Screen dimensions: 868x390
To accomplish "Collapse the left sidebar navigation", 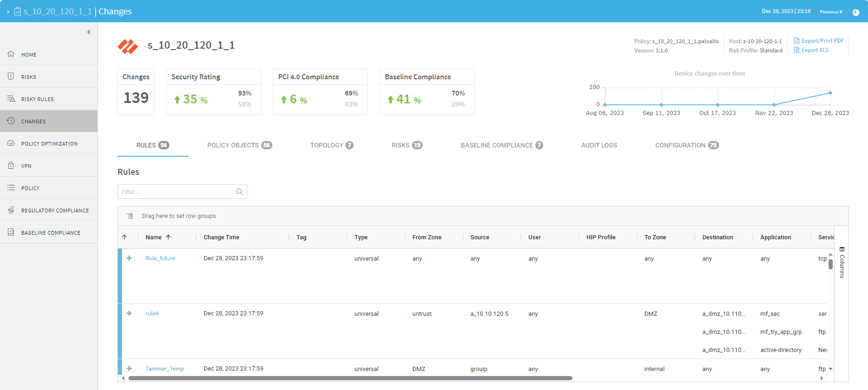I will pos(88,32).
